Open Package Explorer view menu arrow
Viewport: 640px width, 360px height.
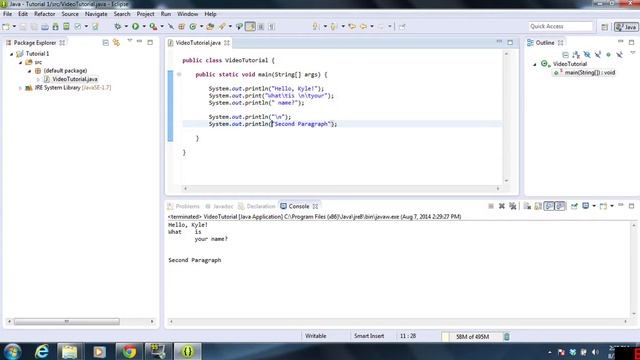click(129, 41)
